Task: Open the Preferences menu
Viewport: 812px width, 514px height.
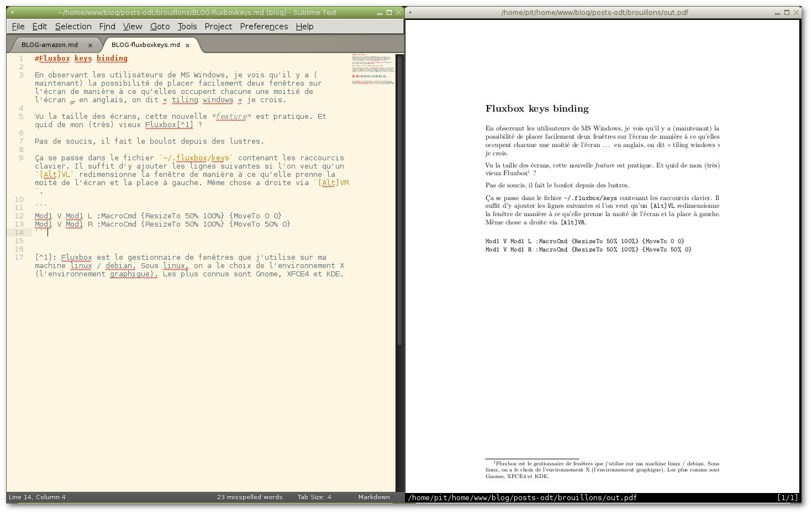Action: click(x=264, y=27)
